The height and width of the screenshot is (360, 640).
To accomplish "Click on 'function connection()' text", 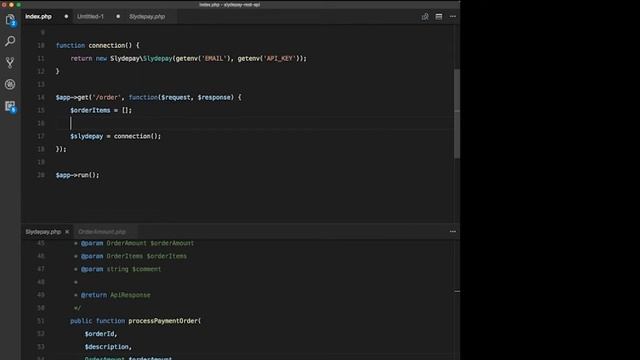I will tap(94, 45).
